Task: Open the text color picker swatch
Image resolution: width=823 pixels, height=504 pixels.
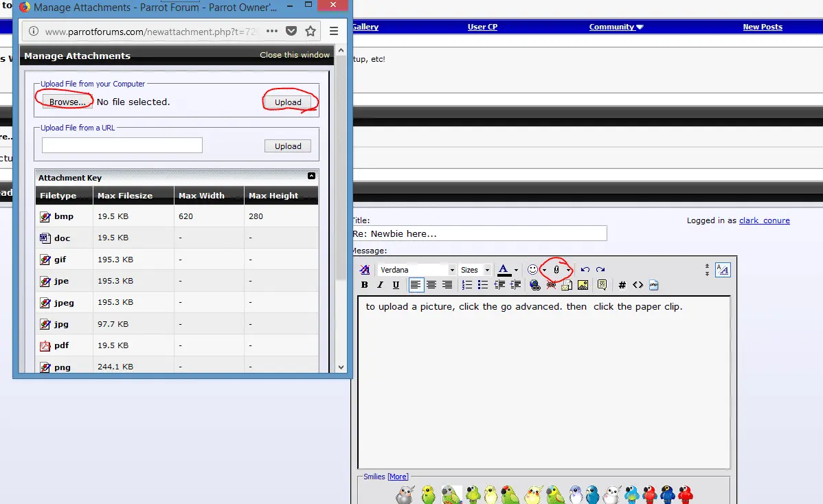Action: click(504, 270)
